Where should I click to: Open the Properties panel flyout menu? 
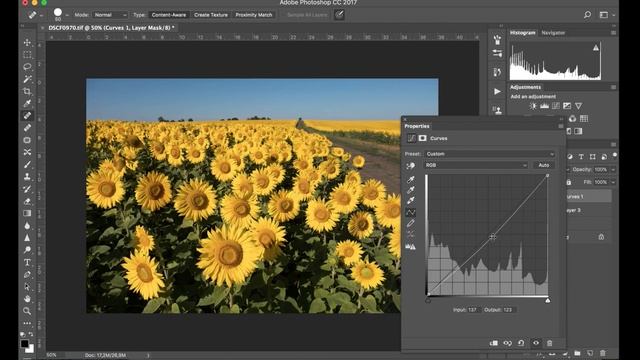coord(561,126)
